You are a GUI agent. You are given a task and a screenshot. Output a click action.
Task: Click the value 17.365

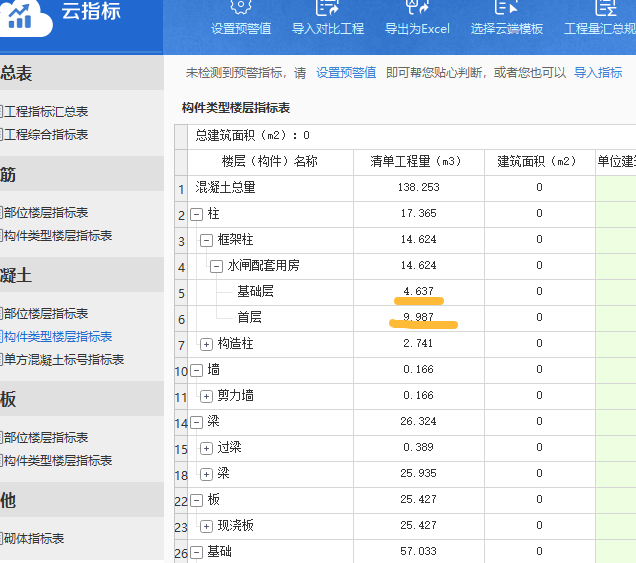418,213
